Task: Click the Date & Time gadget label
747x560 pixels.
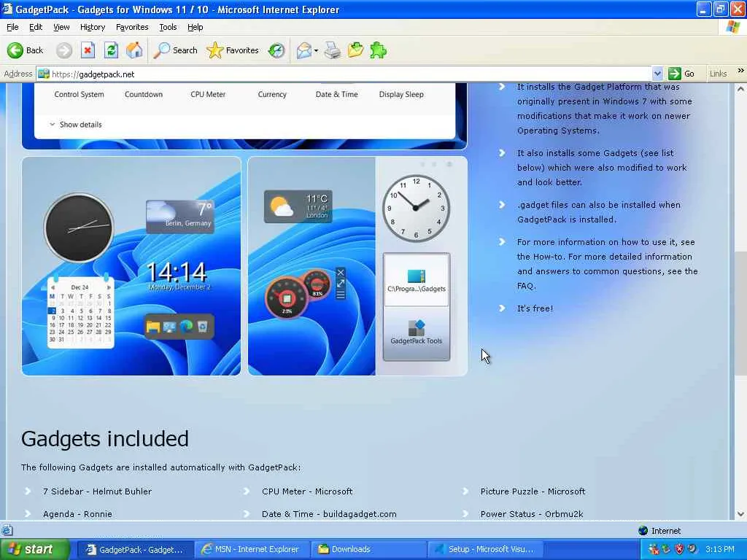Action: pos(336,94)
